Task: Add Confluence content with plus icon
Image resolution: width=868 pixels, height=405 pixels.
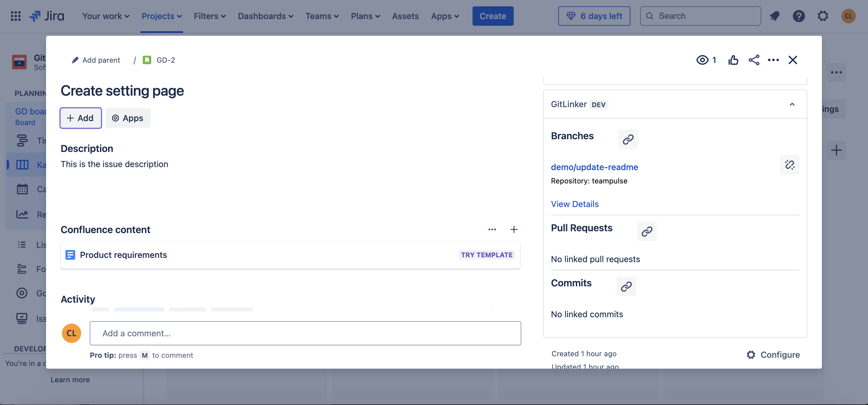Action: coord(513,230)
